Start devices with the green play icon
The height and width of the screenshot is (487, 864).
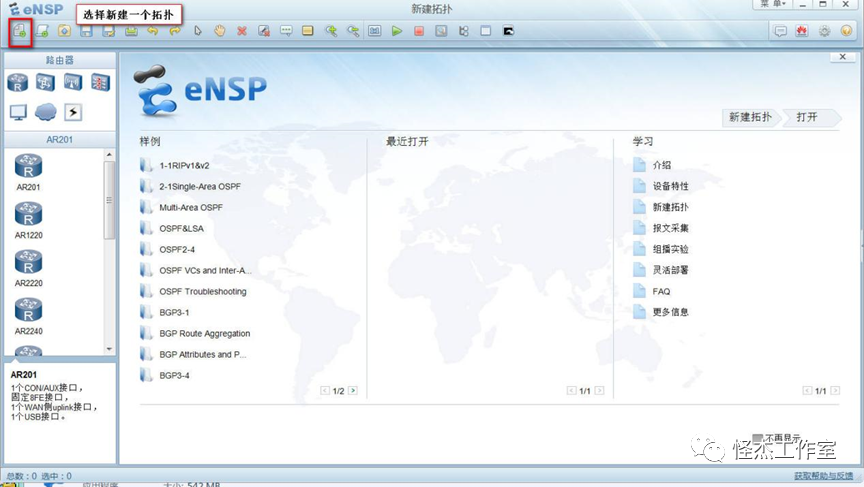[397, 31]
